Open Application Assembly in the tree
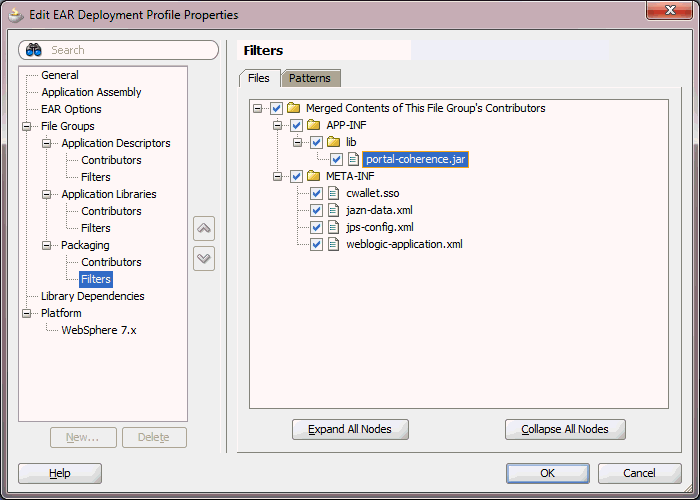Screen dimensions: 700x500 (91, 92)
